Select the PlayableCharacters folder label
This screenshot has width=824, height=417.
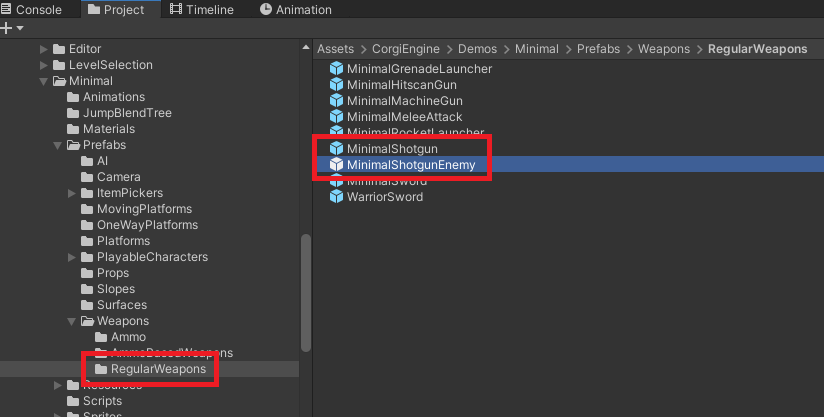coord(152,257)
